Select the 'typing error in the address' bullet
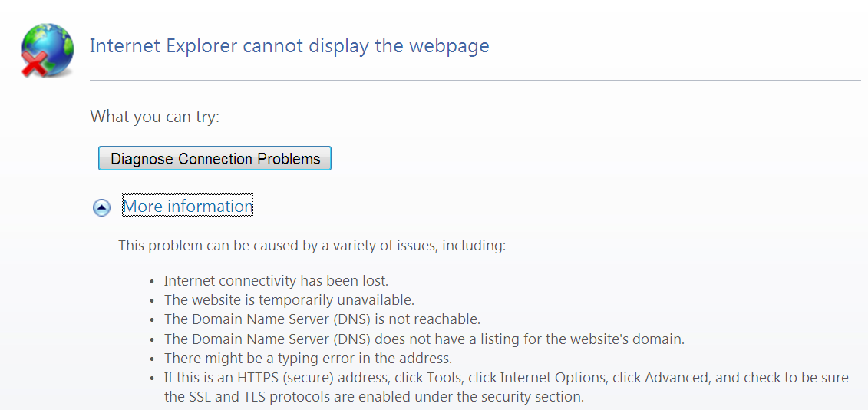 [308, 359]
